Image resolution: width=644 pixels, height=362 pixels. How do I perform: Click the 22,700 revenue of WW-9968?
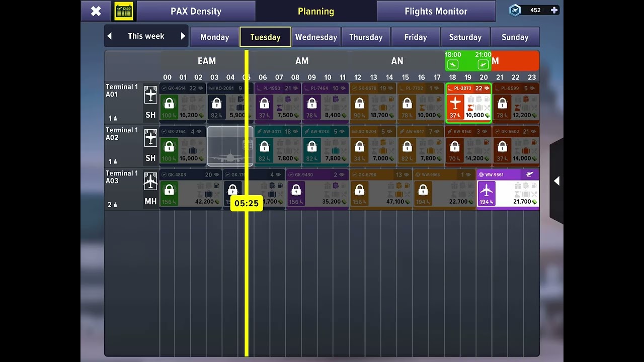click(x=458, y=202)
